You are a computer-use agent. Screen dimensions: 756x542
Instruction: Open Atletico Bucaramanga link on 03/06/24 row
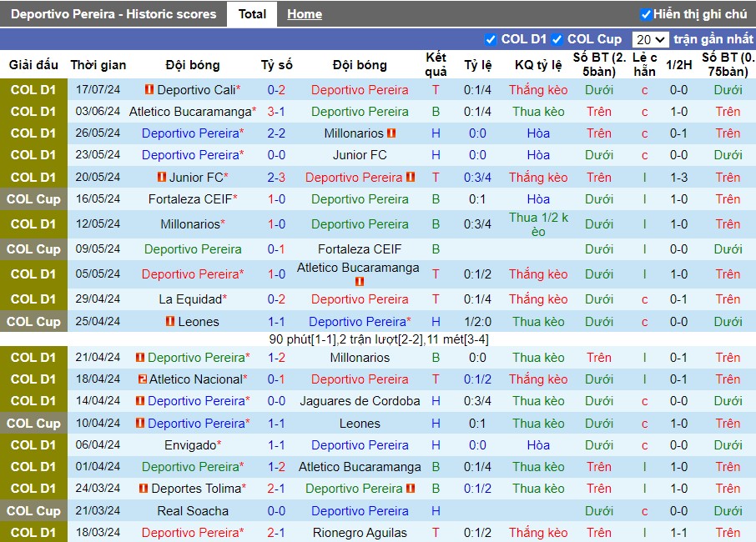[x=190, y=112]
